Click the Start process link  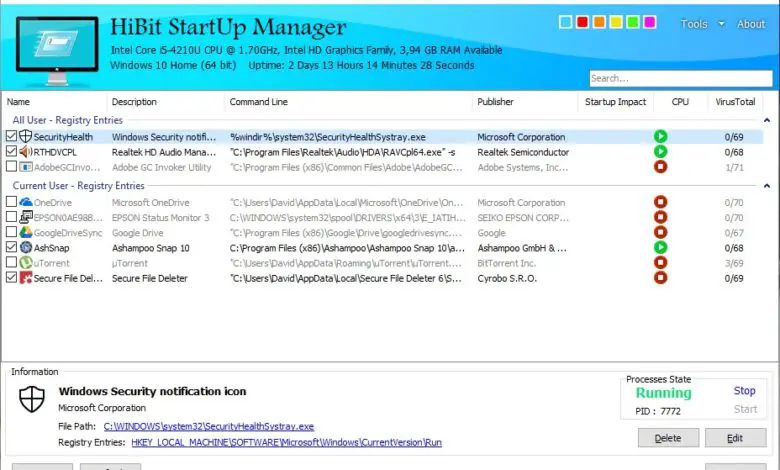click(745, 409)
